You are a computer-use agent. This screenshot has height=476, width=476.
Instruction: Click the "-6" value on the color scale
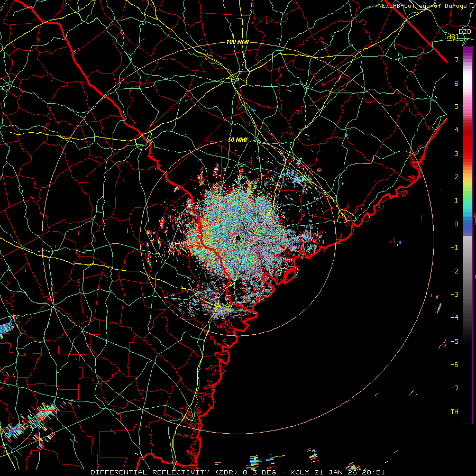click(454, 365)
